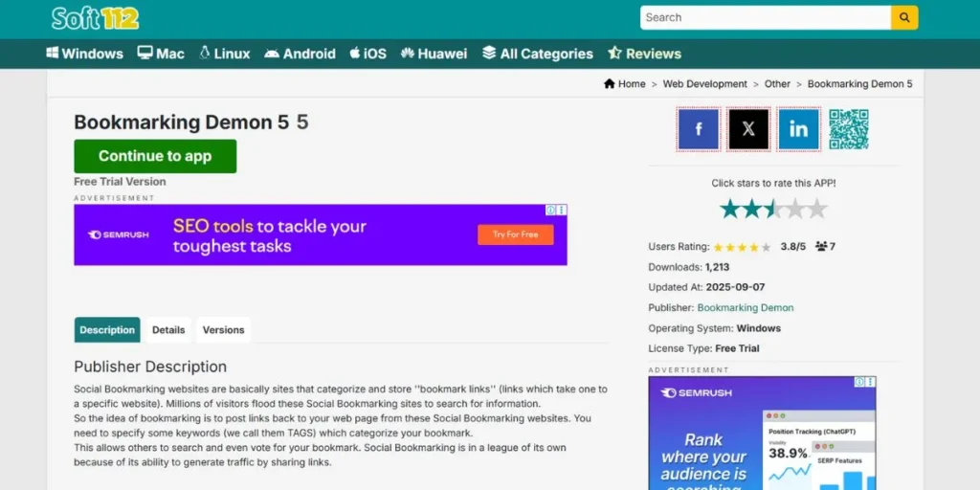Click the 3.8/5 users rating value

pos(793,246)
